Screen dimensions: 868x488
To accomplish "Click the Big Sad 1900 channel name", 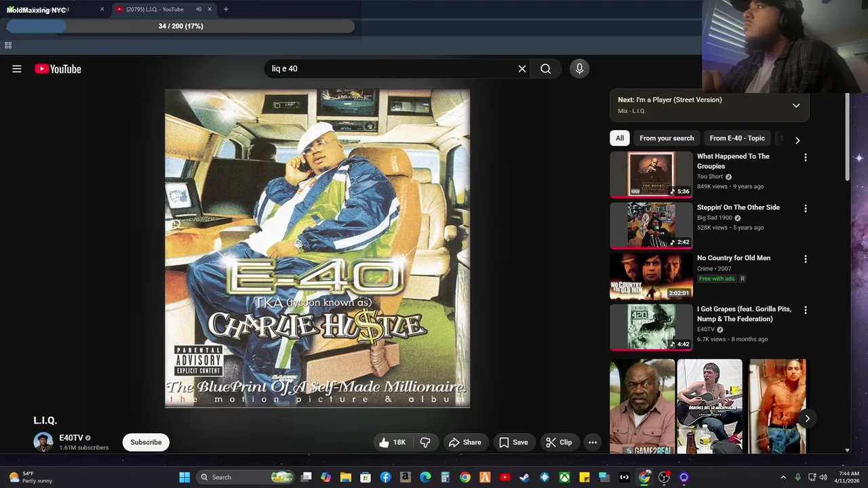I will click(x=715, y=218).
